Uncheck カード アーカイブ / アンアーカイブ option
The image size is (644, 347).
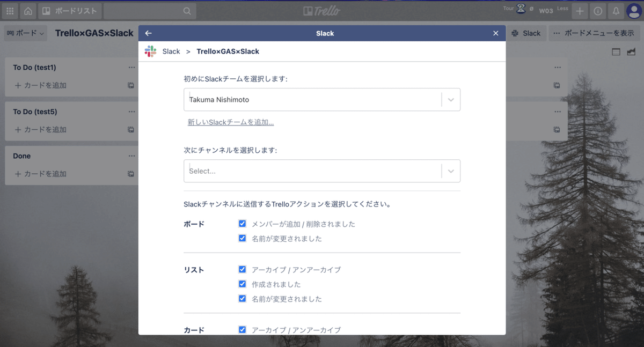(x=242, y=330)
